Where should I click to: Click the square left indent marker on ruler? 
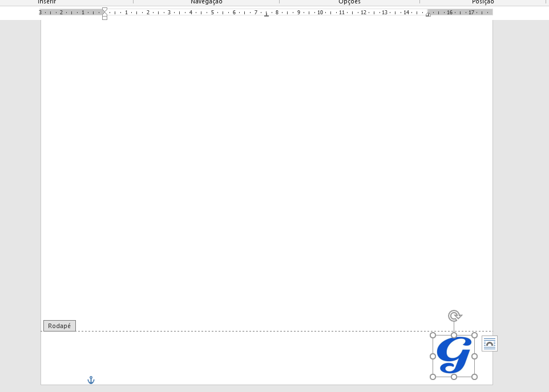[104, 18]
